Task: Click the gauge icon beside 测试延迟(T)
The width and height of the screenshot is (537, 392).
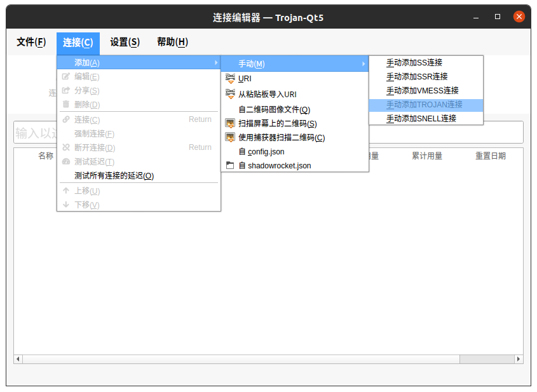Action: [x=65, y=161]
